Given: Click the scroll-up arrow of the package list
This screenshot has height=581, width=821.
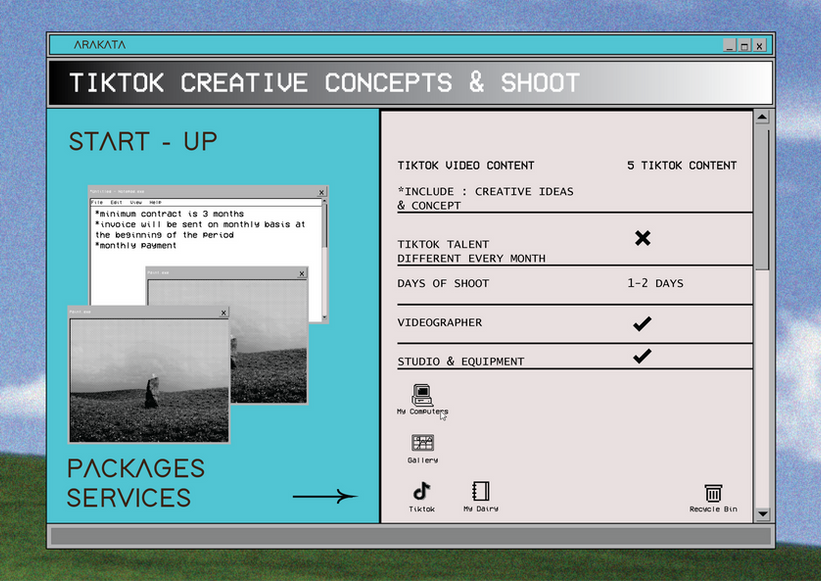Looking at the screenshot, I should (x=762, y=117).
